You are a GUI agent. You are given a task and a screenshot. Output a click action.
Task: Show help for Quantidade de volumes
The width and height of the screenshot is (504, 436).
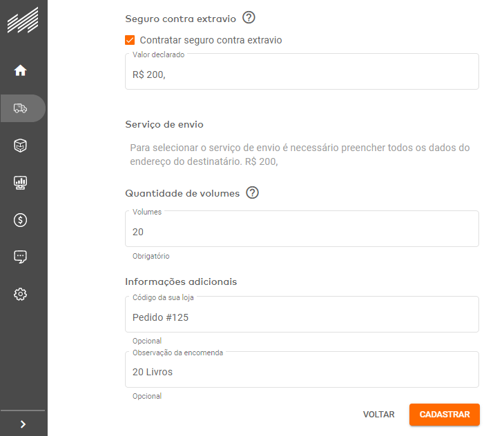tap(253, 193)
